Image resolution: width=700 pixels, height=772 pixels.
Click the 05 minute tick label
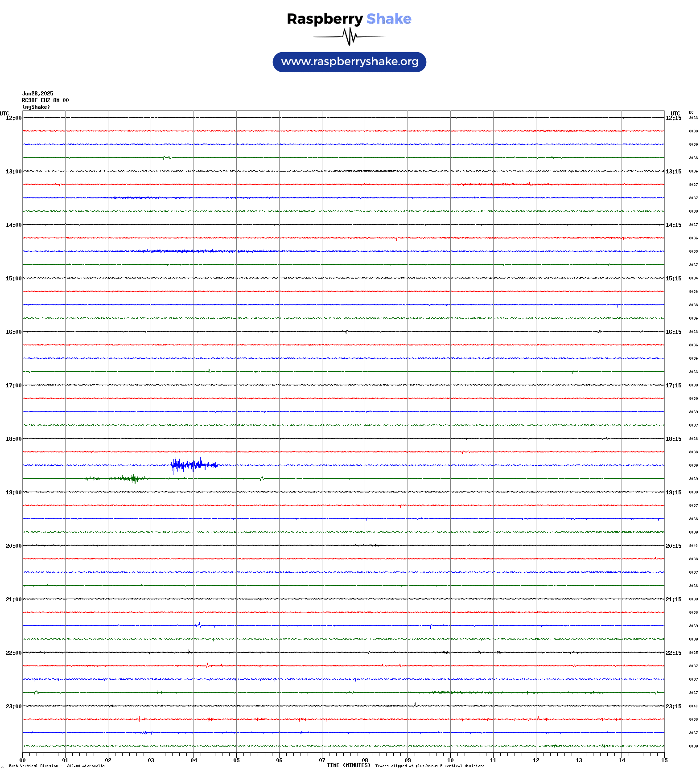point(237,760)
